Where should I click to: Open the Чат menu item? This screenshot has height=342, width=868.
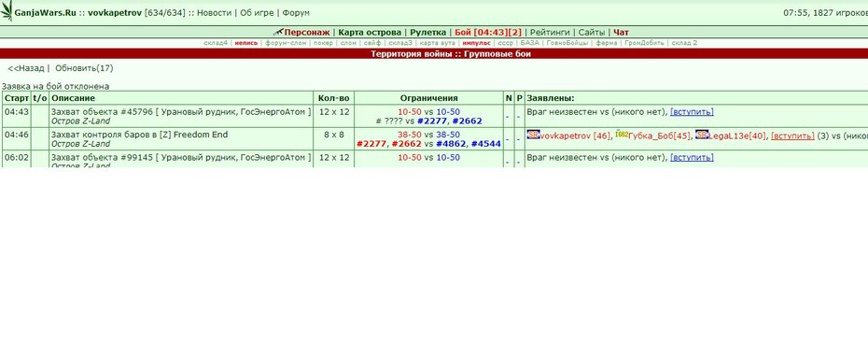(621, 32)
